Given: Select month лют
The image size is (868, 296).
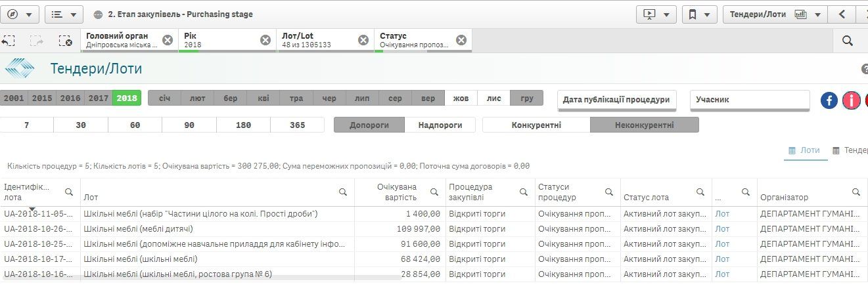Looking at the screenshot, I should click(x=198, y=98).
